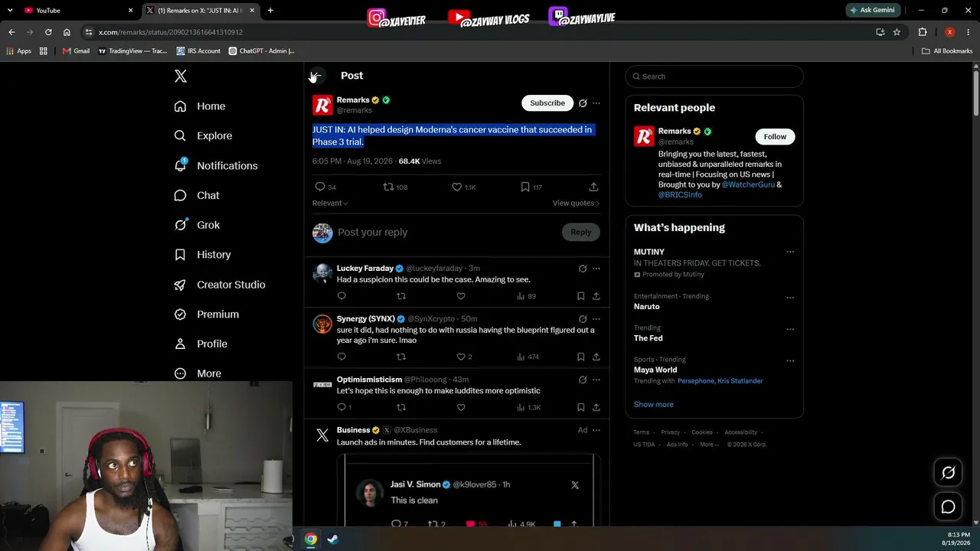Viewport: 980px width, 551px height.
Task: Reload the page in the browser
Action: pyautogui.click(x=48, y=32)
